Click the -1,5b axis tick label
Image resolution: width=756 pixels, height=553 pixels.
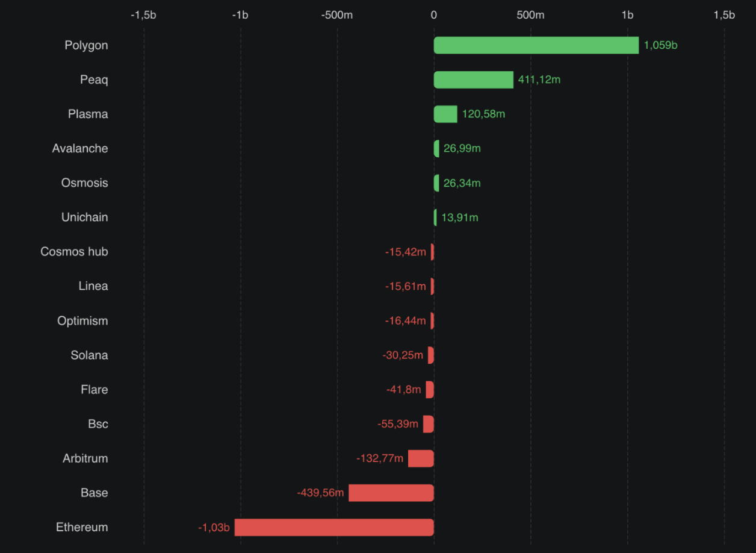143,15
